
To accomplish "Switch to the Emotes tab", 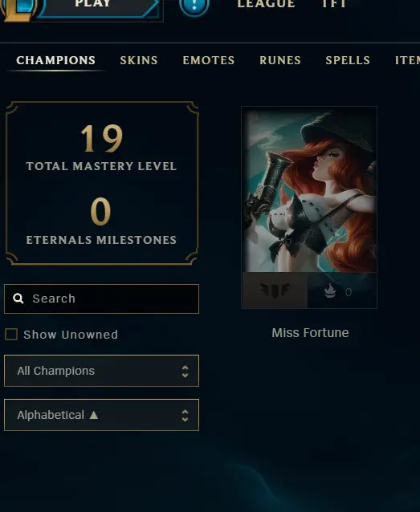I will (x=209, y=60).
